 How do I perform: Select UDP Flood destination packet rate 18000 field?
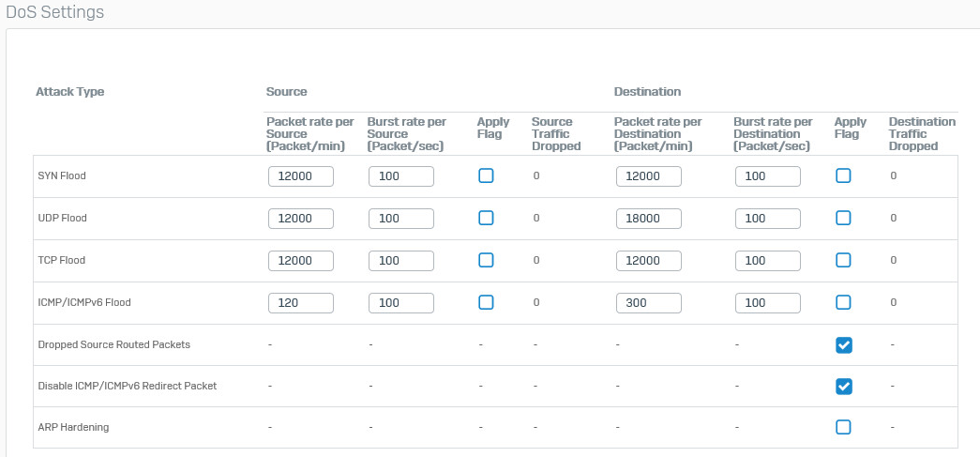[x=649, y=219]
